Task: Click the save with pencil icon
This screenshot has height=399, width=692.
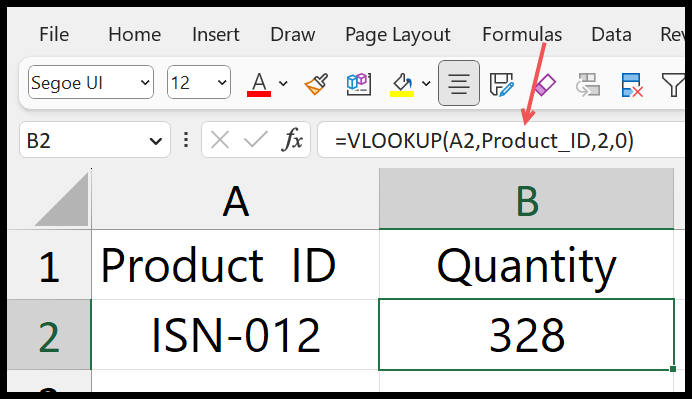Action: pos(502,84)
